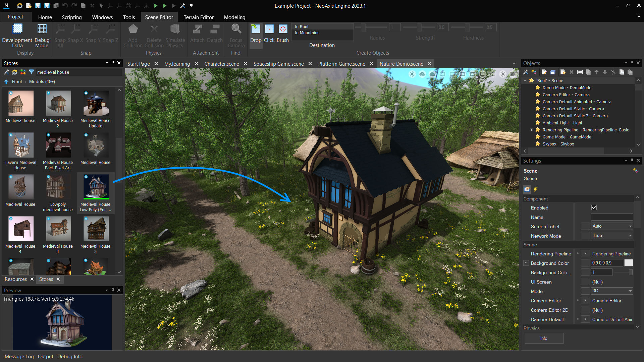Click the play button in title toolbar

click(156, 6)
